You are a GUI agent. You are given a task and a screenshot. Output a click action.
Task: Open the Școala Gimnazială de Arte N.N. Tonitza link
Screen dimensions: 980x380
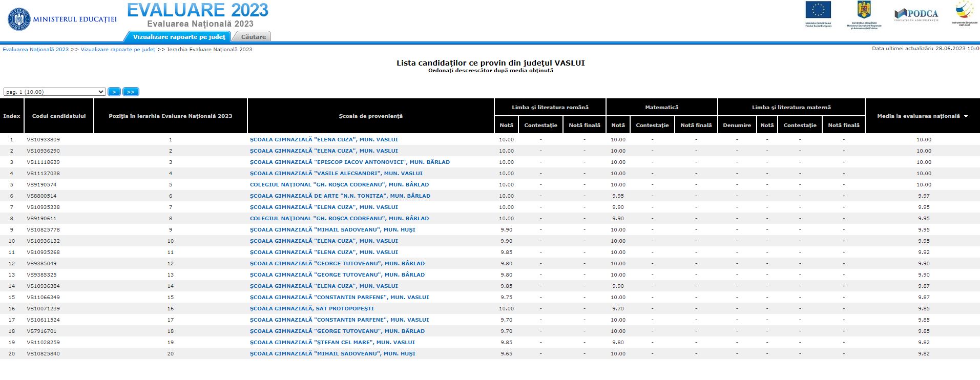point(340,196)
